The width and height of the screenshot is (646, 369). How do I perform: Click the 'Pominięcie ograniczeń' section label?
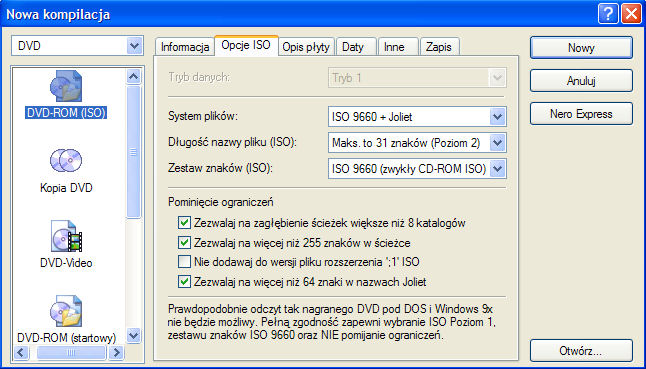coord(221,202)
